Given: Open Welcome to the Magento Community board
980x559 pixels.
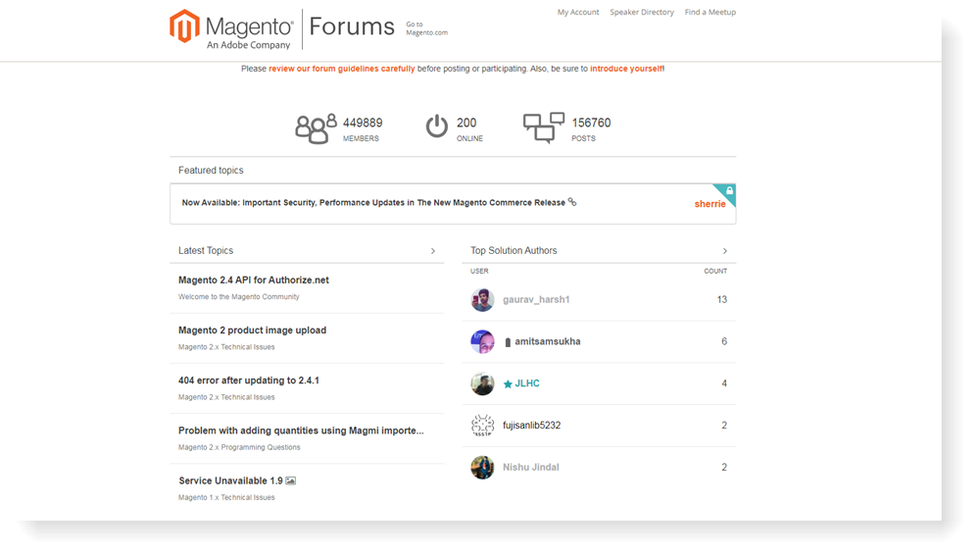Looking at the screenshot, I should click(239, 297).
